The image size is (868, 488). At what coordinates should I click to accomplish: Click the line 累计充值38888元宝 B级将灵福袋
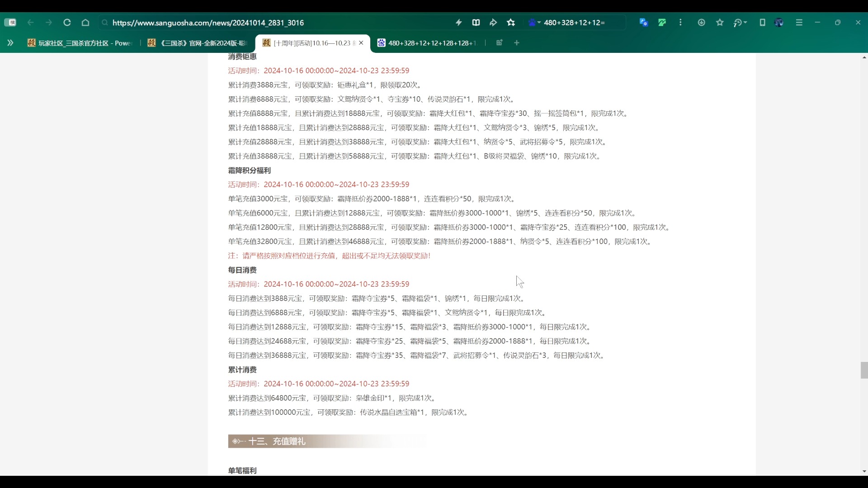point(415,156)
